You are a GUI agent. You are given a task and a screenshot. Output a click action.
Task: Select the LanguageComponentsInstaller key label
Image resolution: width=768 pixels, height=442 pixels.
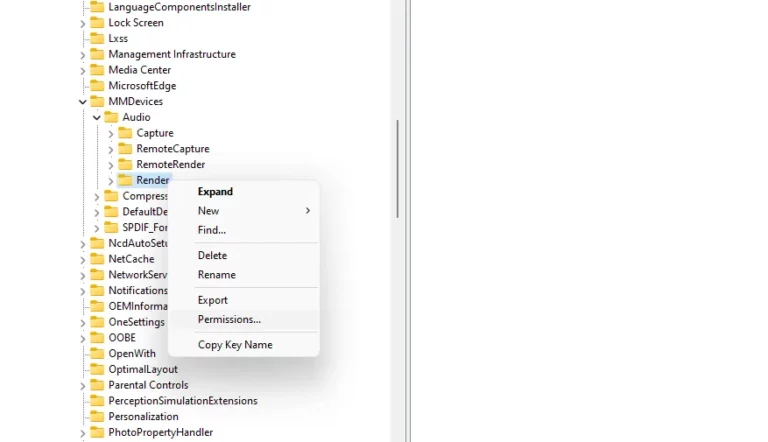click(179, 7)
